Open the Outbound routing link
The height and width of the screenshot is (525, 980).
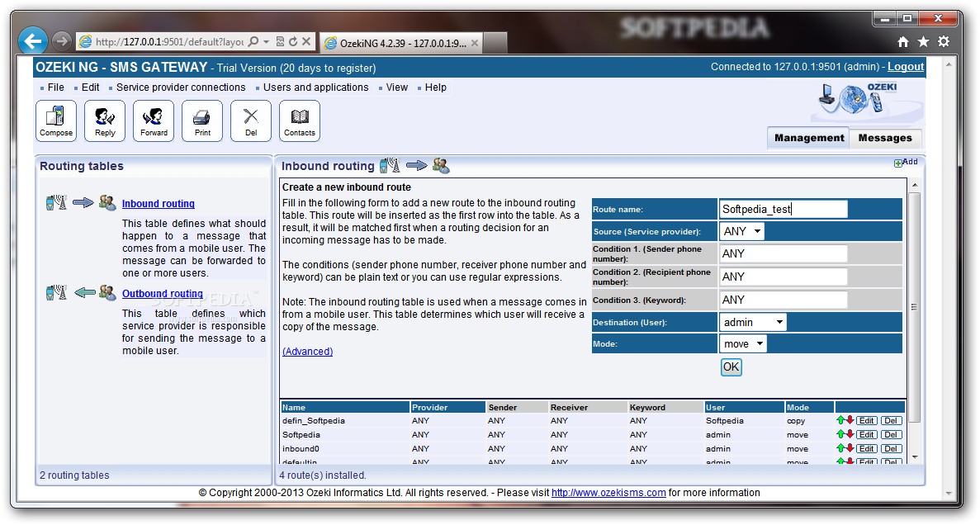163,294
